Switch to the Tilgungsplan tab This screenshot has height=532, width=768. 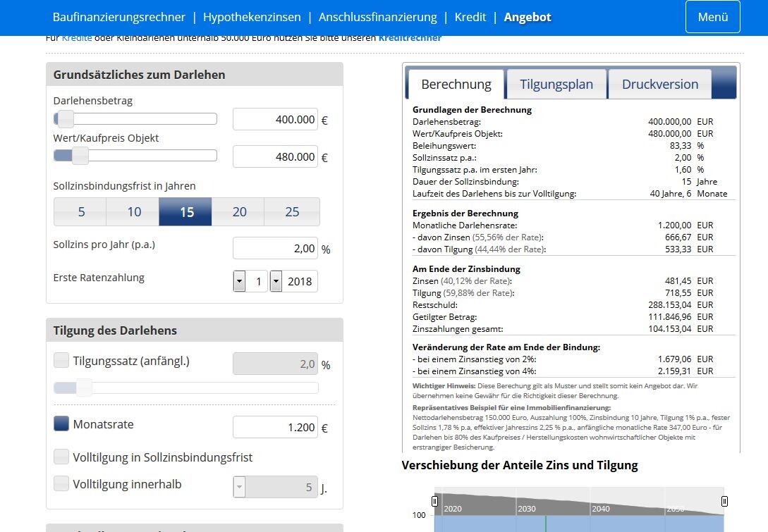[x=556, y=85]
